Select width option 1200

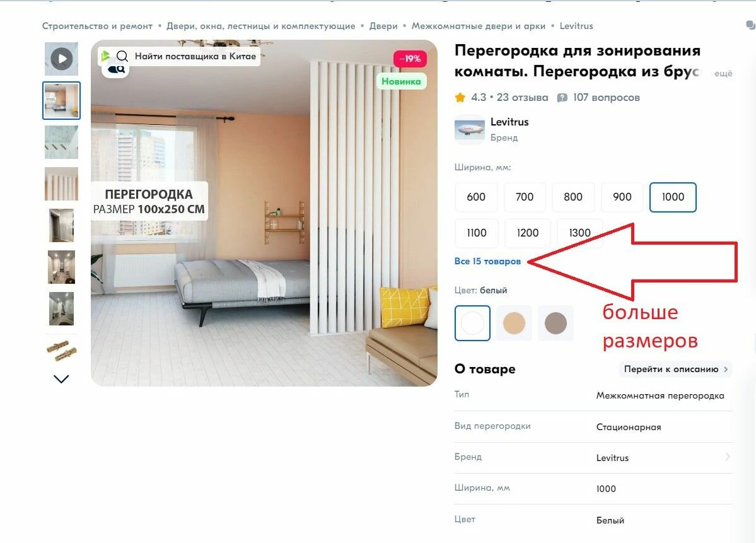coord(528,233)
